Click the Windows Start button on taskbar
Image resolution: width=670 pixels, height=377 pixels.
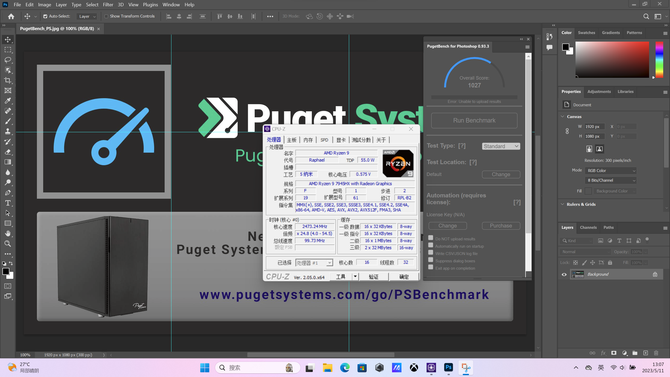205,368
